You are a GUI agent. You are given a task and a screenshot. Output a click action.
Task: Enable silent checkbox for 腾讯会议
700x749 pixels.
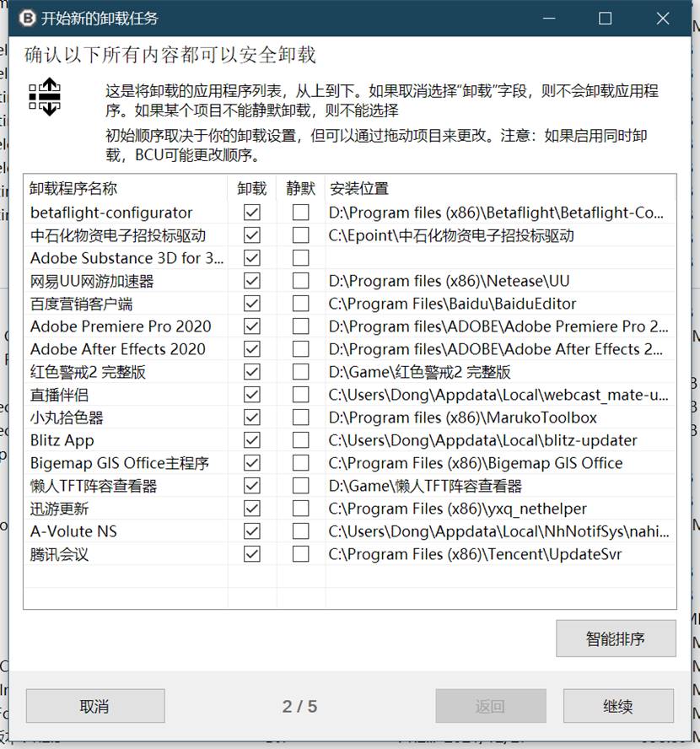tap(301, 554)
